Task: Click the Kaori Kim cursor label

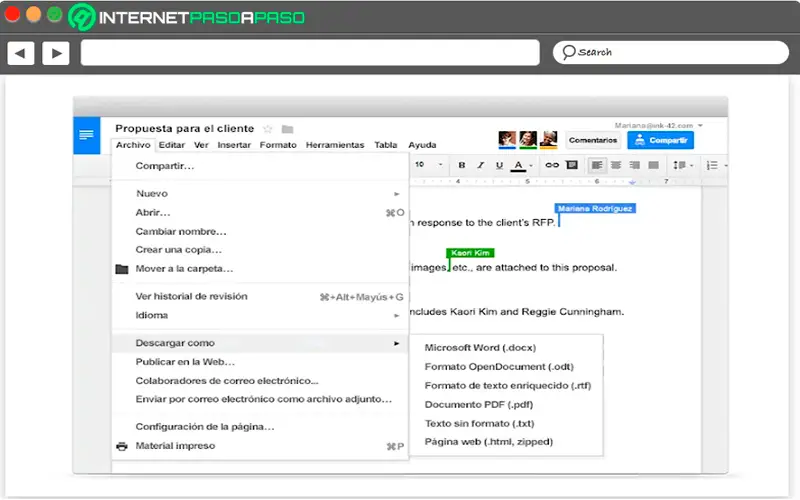Action: pos(470,253)
